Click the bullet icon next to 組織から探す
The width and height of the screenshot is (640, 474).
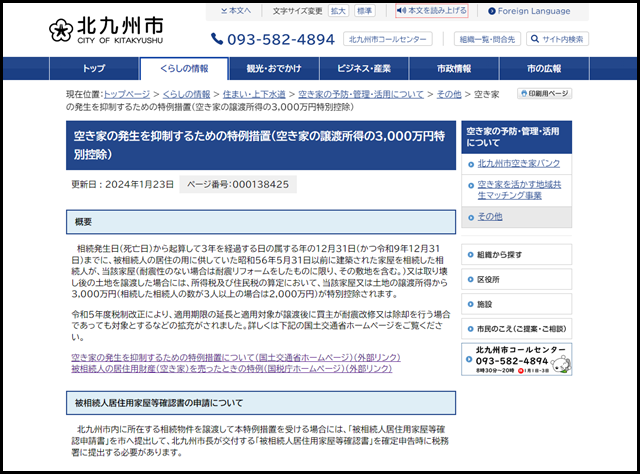[470, 255]
